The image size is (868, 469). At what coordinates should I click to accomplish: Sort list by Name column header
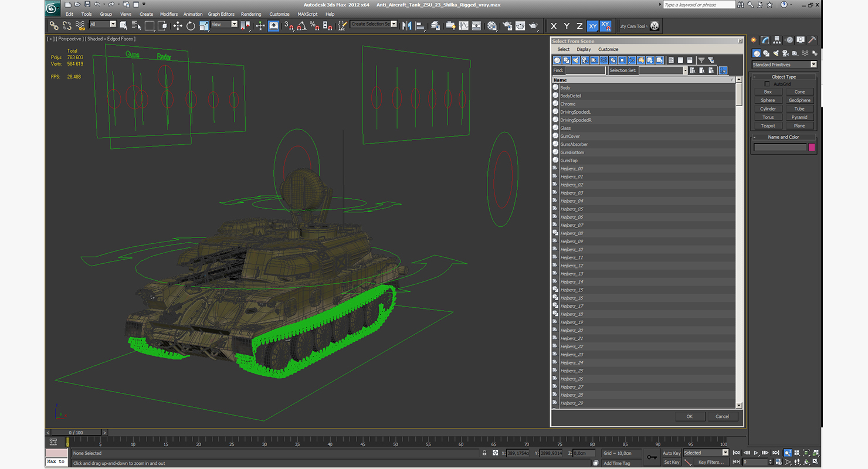click(x=643, y=80)
